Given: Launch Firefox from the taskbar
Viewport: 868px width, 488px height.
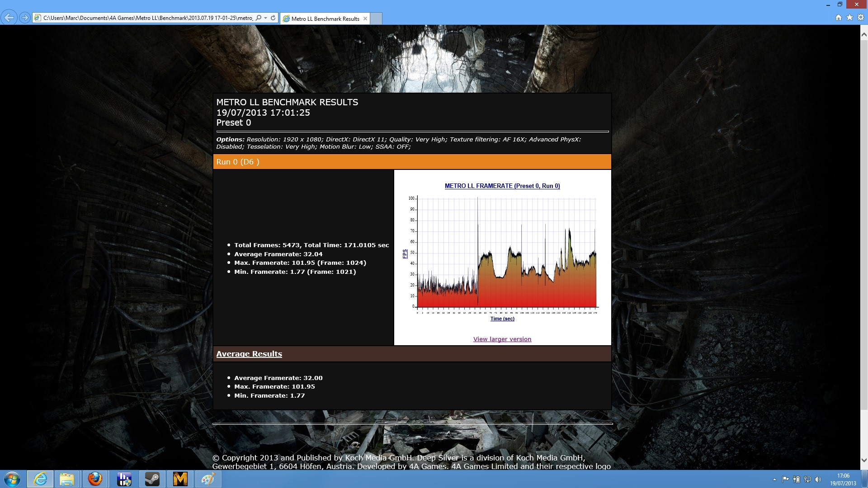Looking at the screenshot, I should pos(95,479).
